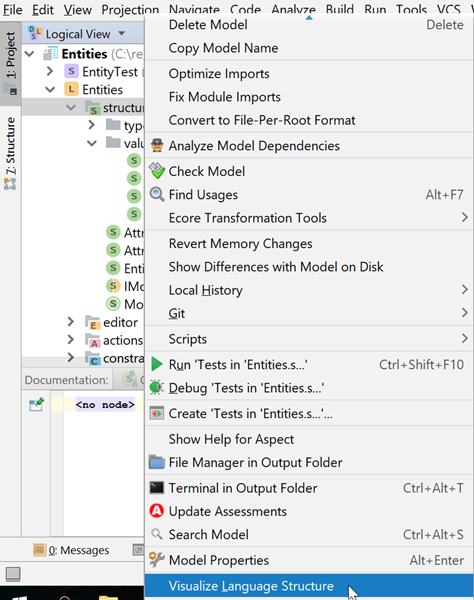This screenshot has width=474, height=600.
Task: Click the Debug bug icon
Action: [x=157, y=388]
